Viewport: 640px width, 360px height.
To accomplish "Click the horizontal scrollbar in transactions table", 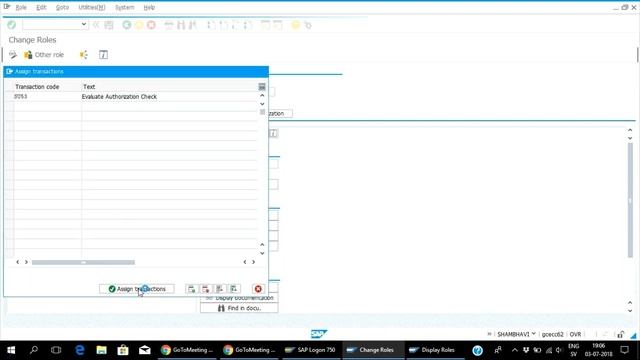I will (83, 262).
